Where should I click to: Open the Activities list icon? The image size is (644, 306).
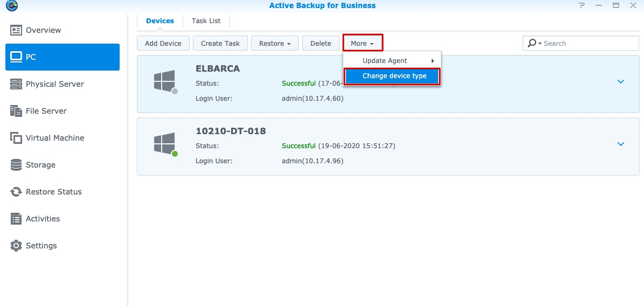click(x=16, y=219)
